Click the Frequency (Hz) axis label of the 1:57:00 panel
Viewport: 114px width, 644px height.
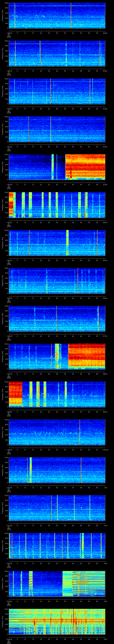click(3, 357)
